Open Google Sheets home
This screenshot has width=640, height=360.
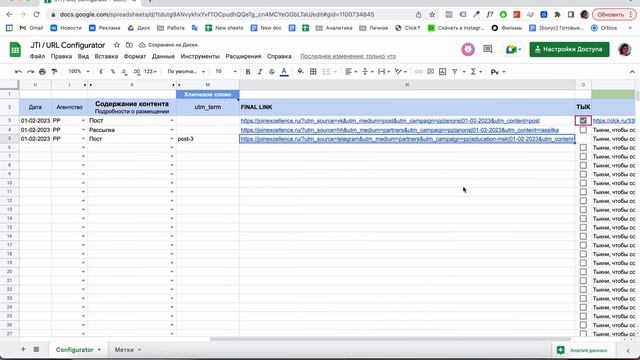click(x=15, y=50)
